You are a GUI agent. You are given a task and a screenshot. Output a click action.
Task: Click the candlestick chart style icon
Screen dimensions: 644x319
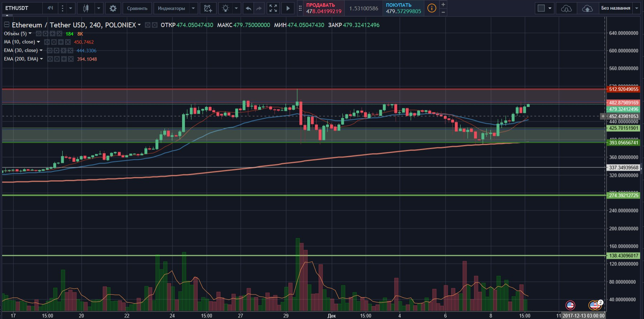(x=86, y=8)
